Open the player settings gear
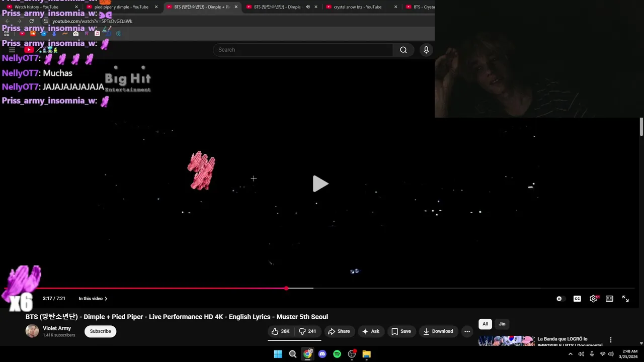The height and width of the screenshot is (362, 644). (594, 299)
